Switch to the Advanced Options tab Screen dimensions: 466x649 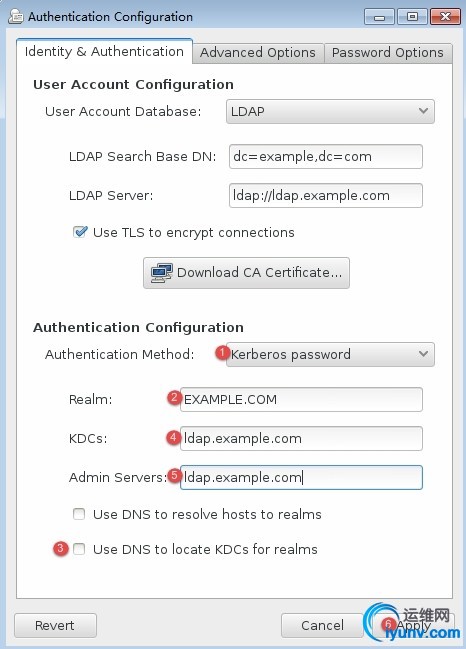click(258, 53)
